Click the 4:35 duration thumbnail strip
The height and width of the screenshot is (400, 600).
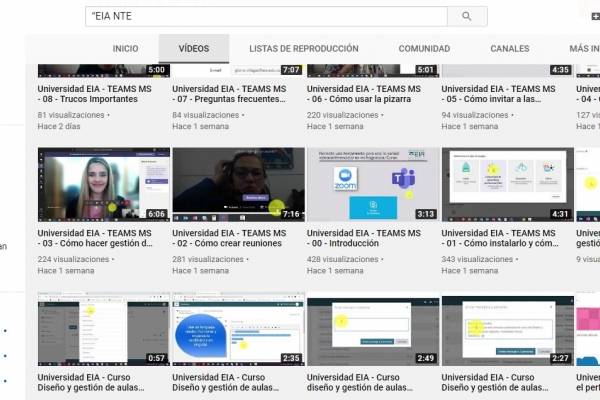coord(508,70)
